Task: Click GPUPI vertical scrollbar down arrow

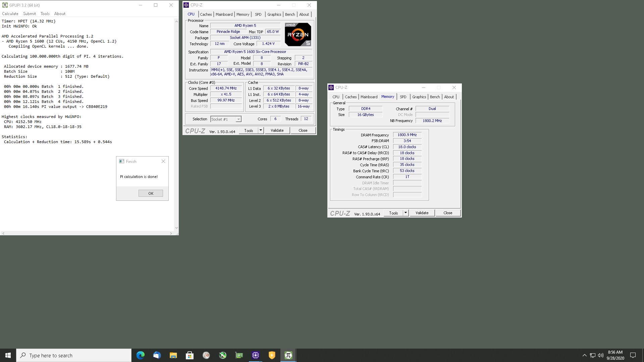Action: coord(176,228)
